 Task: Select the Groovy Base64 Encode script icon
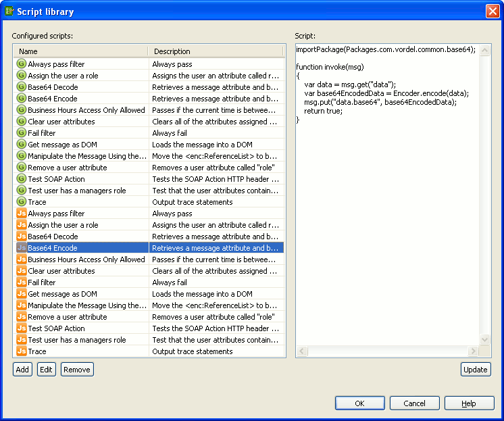pyautogui.click(x=21, y=98)
